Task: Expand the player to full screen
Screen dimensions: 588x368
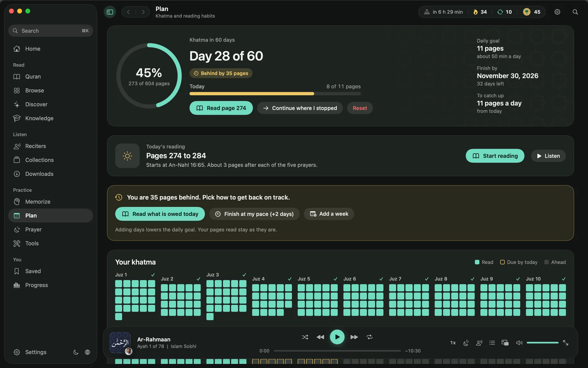Action: point(566,343)
